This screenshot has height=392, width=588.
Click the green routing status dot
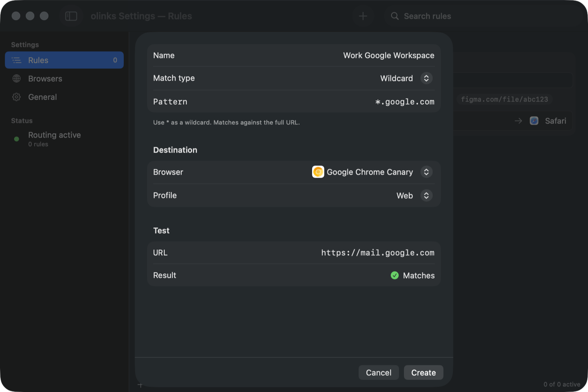pos(17,139)
